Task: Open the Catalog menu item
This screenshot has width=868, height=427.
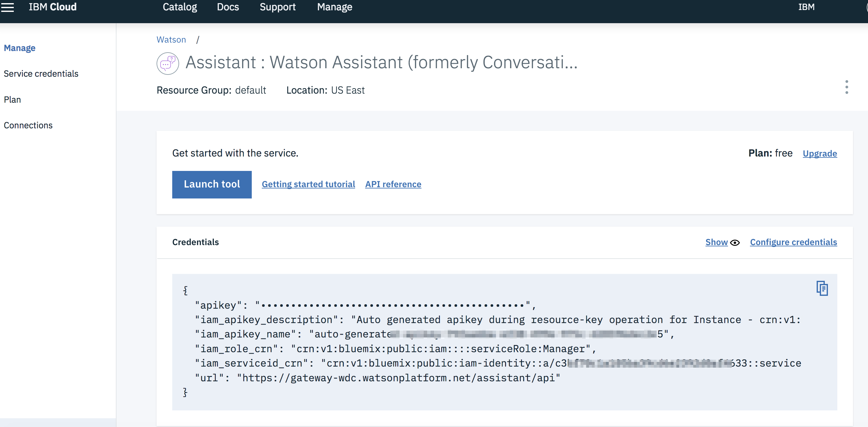Action: pyautogui.click(x=180, y=7)
